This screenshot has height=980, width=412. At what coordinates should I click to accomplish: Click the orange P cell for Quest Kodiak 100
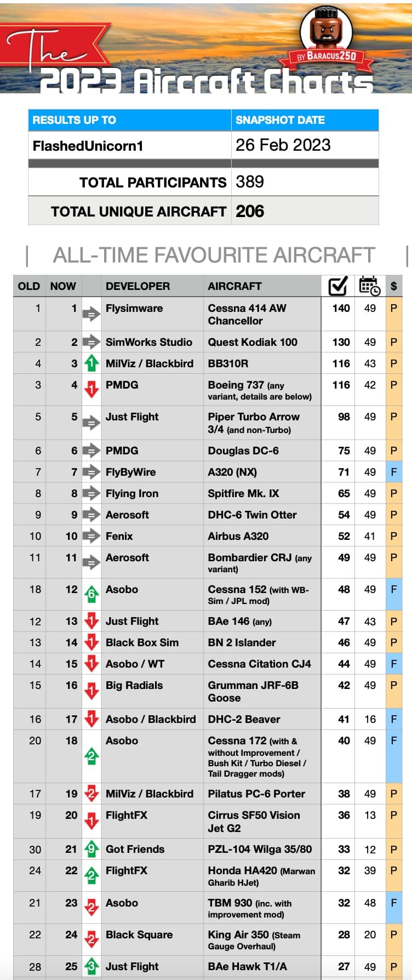393,342
